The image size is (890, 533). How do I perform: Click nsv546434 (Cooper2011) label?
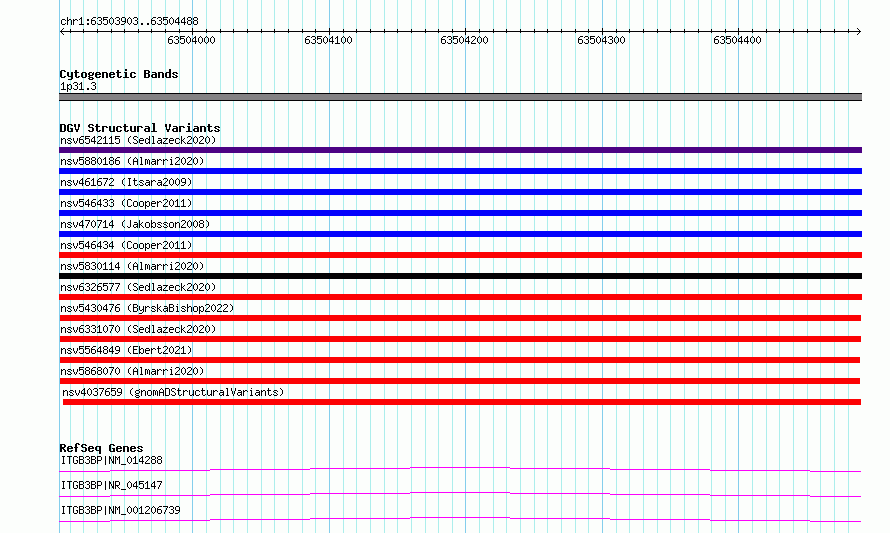tap(126, 245)
